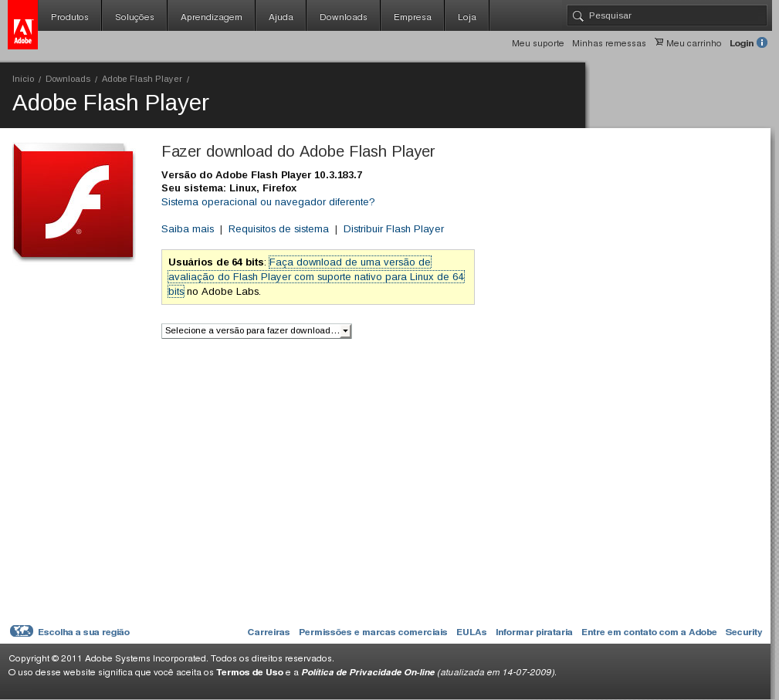Click the 64-bit Linux preview download link
The image size is (779, 700).
click(316, 277)
